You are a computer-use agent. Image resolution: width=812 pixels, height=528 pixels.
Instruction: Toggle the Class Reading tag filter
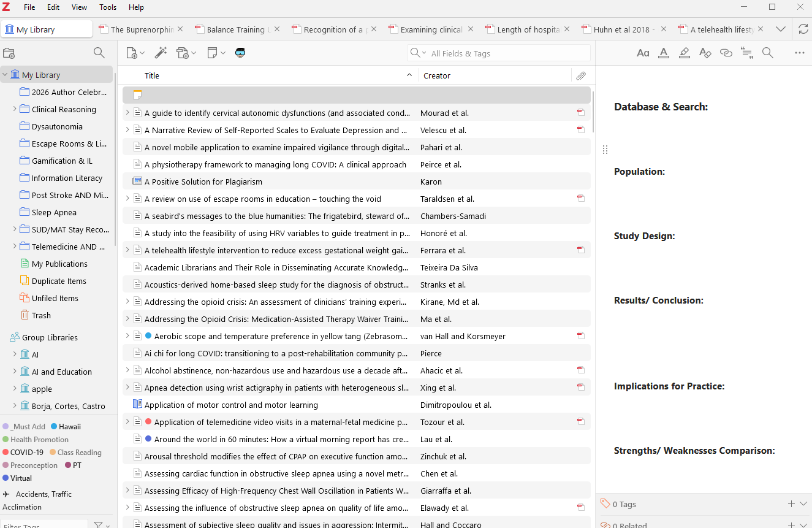tap(75, 452)
